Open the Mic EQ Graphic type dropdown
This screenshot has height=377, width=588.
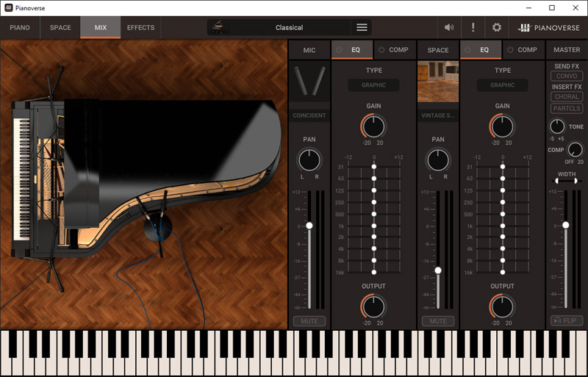click(373, 85)
